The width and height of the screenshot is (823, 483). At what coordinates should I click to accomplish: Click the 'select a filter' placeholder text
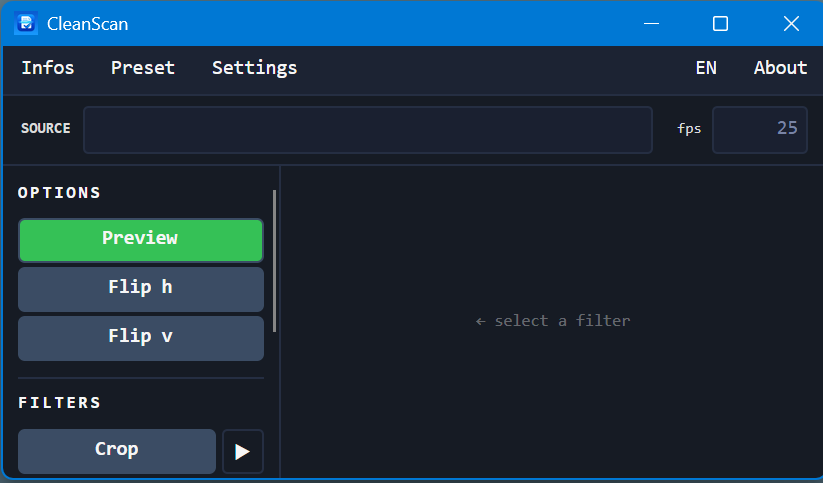coord(553,321)
